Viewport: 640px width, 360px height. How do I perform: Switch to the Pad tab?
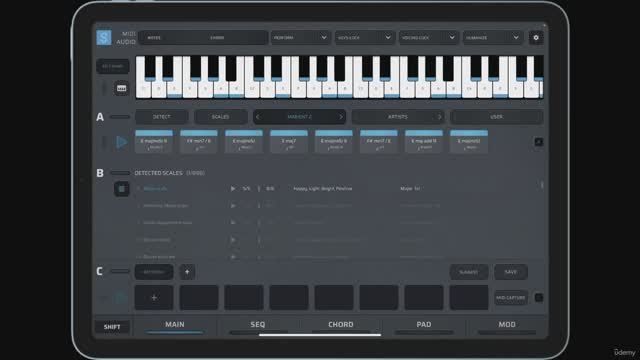424,325
